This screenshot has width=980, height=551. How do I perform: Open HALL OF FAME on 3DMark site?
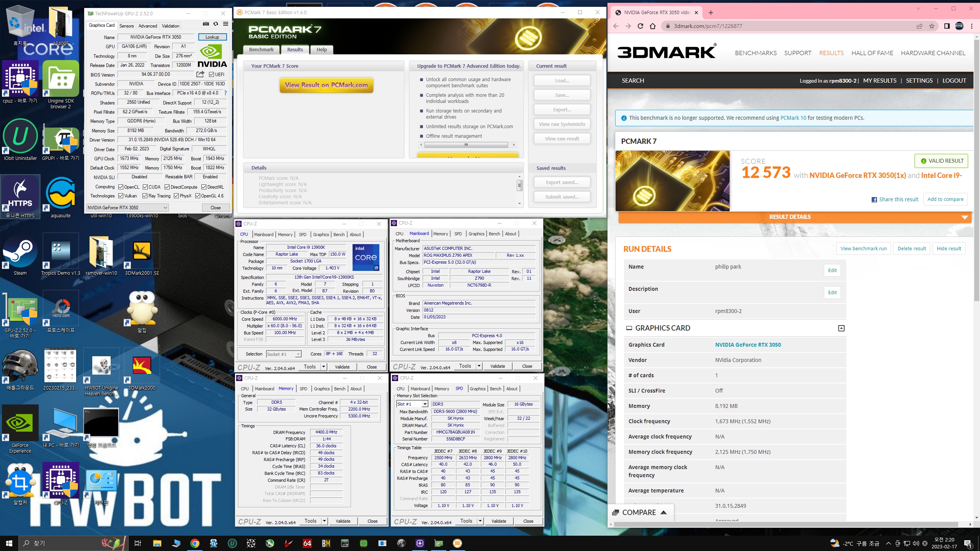click(x=872, y=53)
